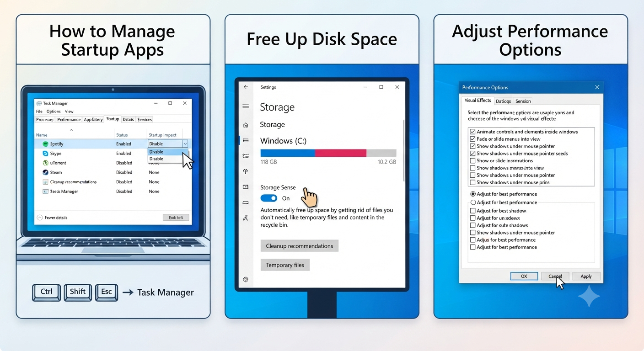Check Adjust for sute shadows box

click(472, 225)
